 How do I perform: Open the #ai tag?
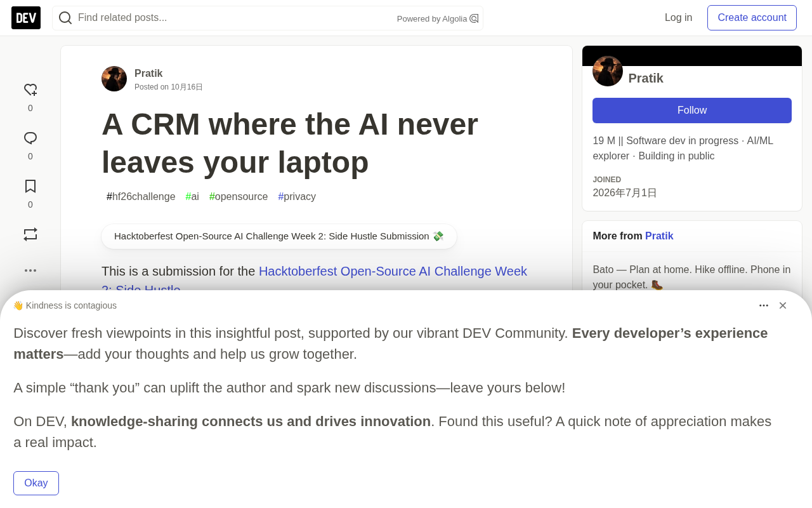pos(192,197)
